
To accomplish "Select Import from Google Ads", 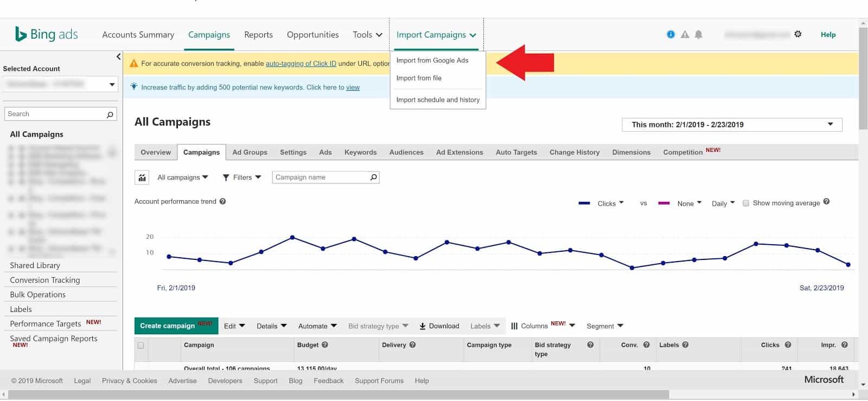I will 432,60.
